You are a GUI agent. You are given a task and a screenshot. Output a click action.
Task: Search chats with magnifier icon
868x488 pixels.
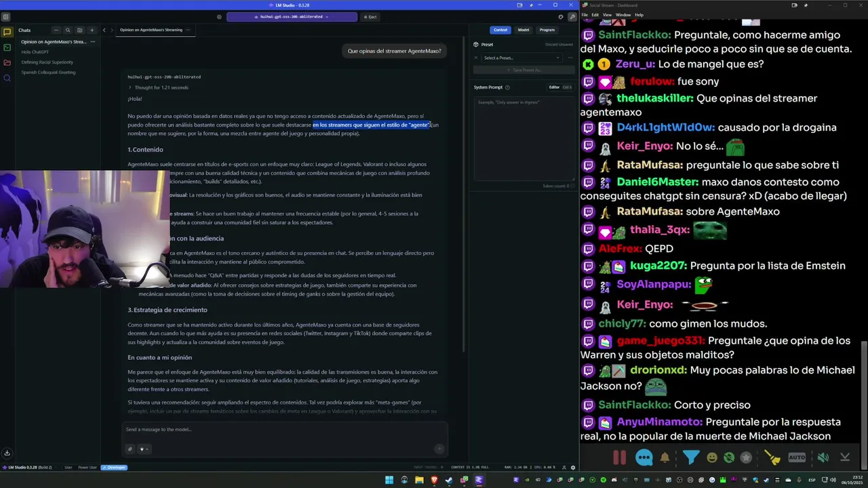click(68, 30)
